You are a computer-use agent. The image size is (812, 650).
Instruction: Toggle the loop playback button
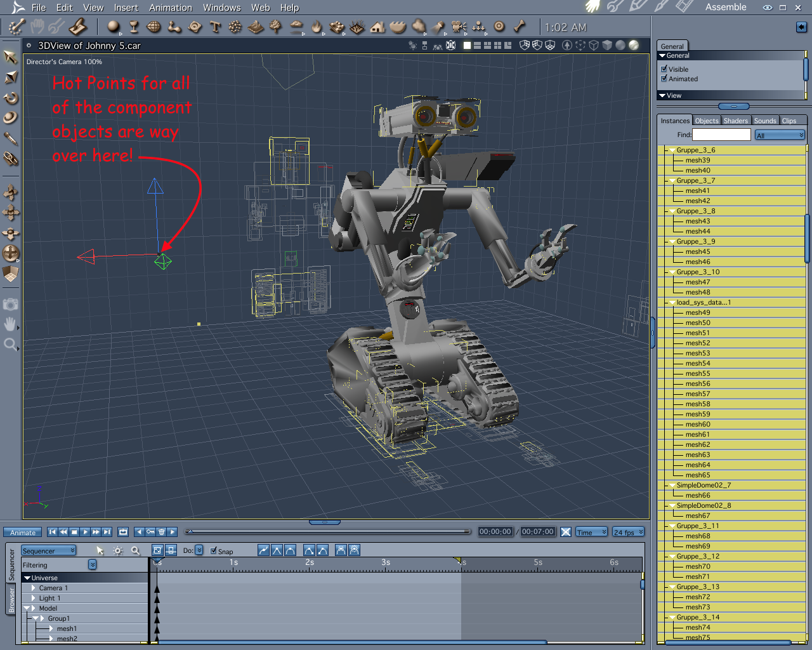pos(123,532)
